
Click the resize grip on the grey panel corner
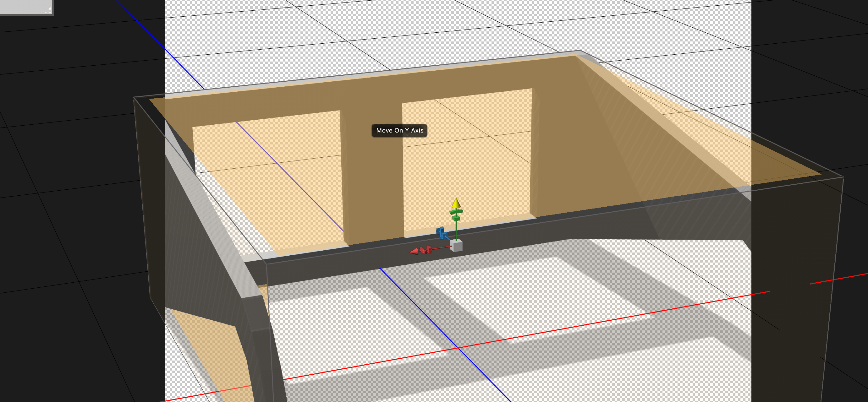[48, 10]
